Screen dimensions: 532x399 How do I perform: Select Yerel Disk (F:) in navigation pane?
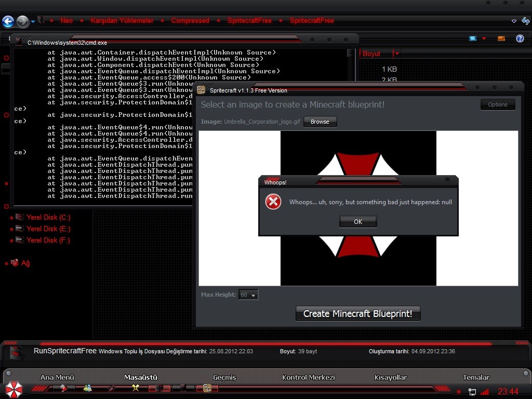[48, 240]
